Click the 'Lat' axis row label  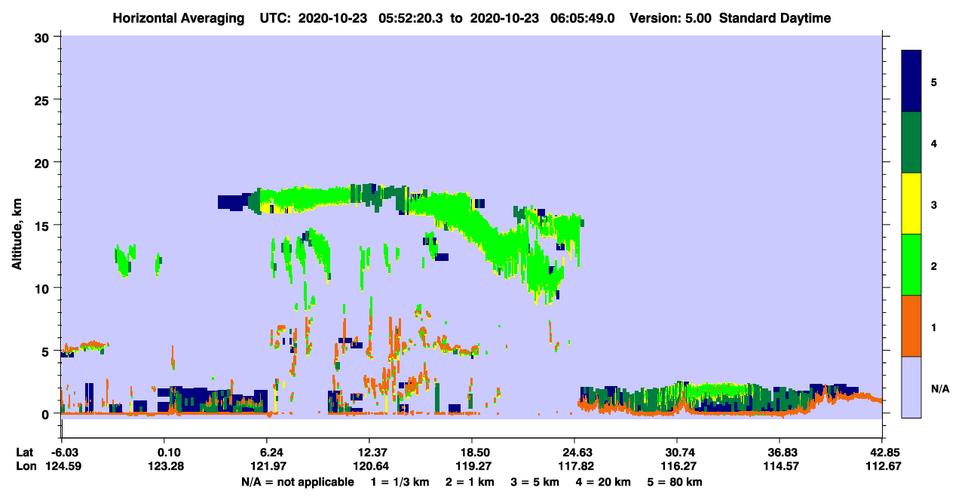click(x=25, y=452)
